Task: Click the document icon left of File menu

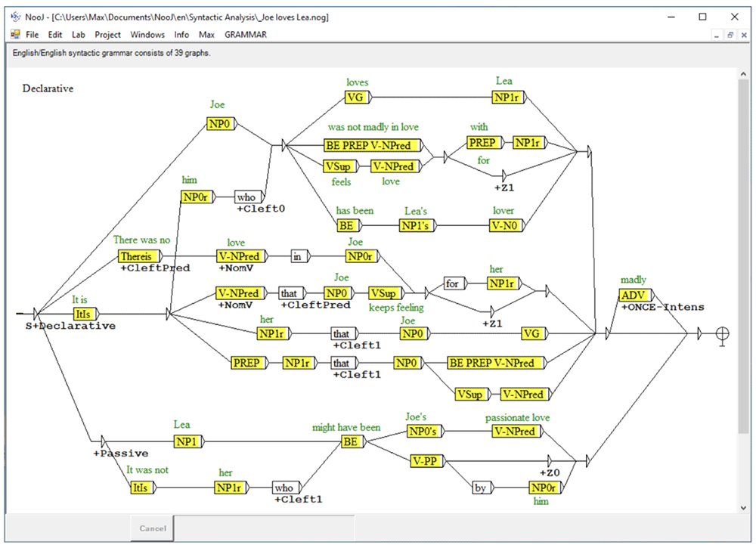Action: point(15,34)
